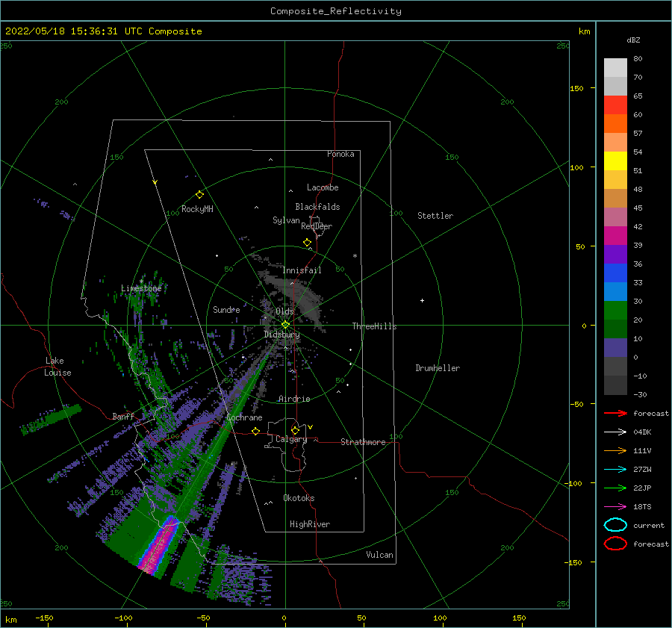Click the high-reflectivity magenta echo southwest
The height and width of the screenshot is (628, 672).
tap(159, 545)
